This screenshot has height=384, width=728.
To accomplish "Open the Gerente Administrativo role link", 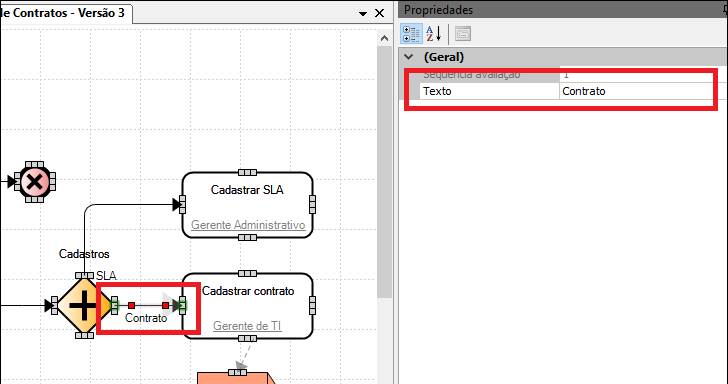I will pyautogui.click(x=248, y=225).
